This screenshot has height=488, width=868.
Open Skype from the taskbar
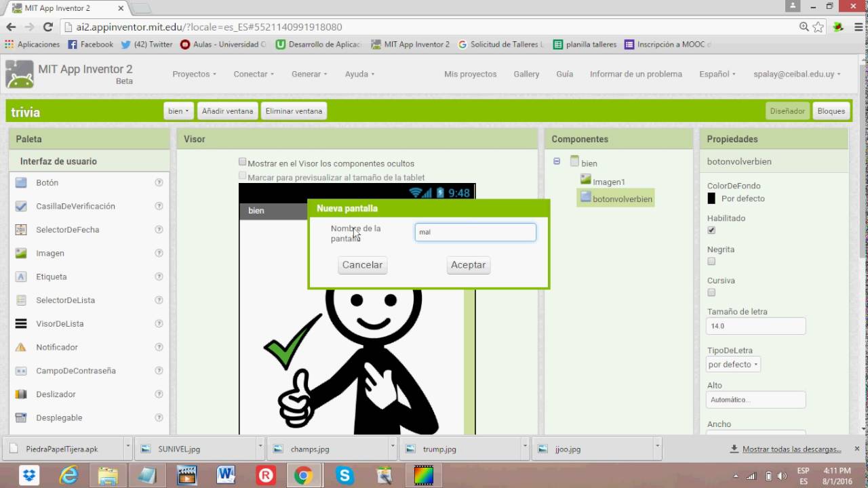click(x=344, y=475)
